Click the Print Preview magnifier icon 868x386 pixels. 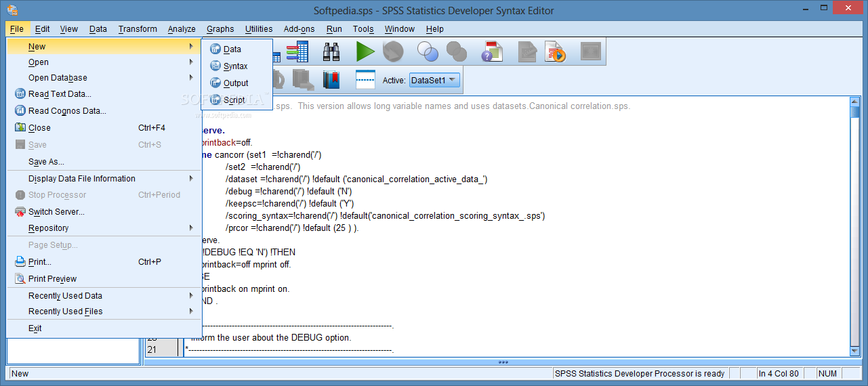pyautogui.click(x=20, y=278)
